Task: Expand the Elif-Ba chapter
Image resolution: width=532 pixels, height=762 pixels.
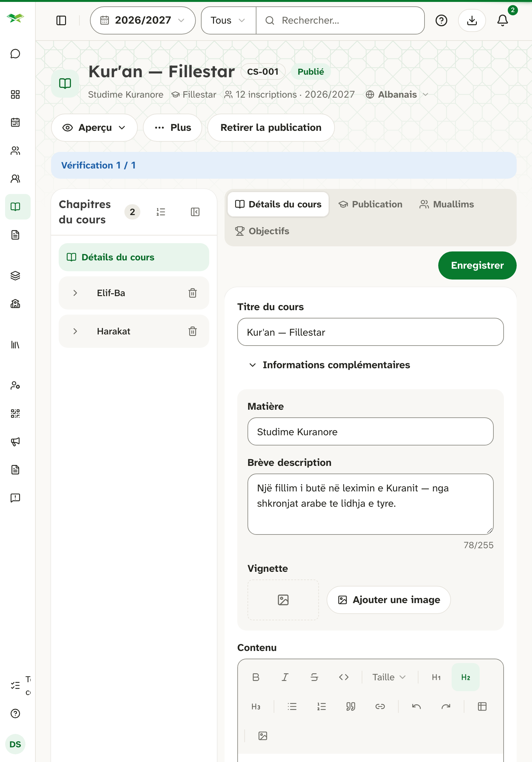Action: tap(75, 293)
